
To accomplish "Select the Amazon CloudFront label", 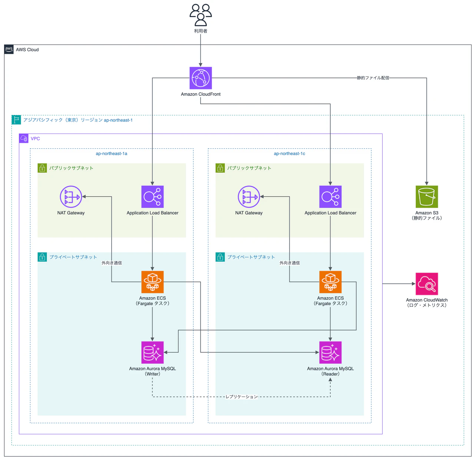I will point(201,94).
